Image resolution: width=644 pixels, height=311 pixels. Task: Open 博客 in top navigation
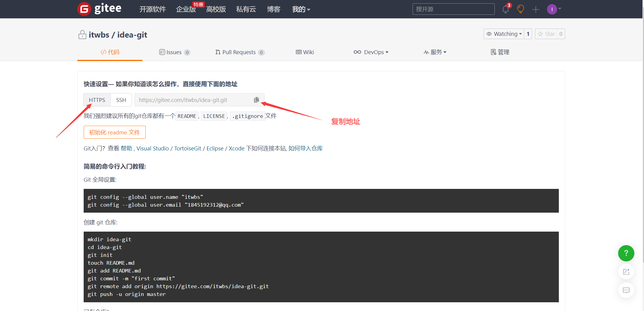coord(274,9)
